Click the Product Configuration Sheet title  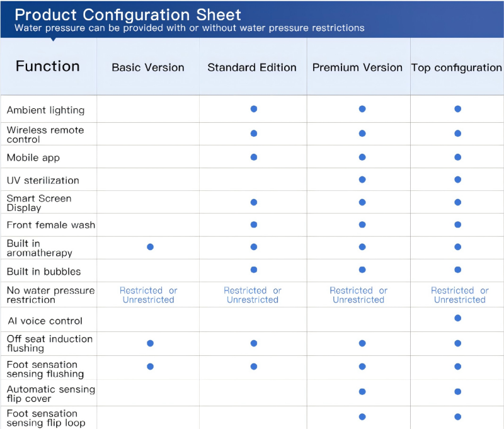pos(128,15)
